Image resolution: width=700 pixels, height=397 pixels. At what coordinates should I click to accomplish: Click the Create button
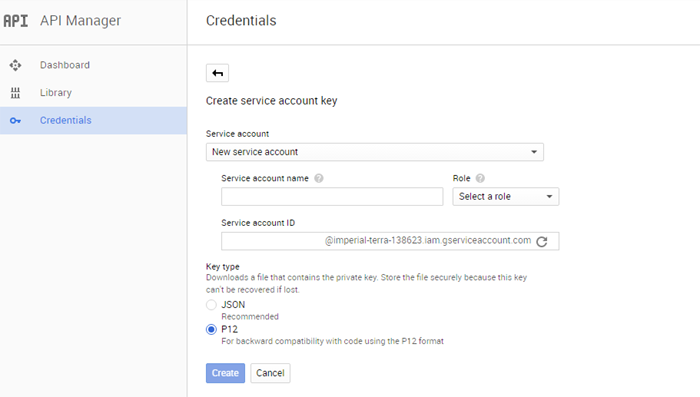225,373
